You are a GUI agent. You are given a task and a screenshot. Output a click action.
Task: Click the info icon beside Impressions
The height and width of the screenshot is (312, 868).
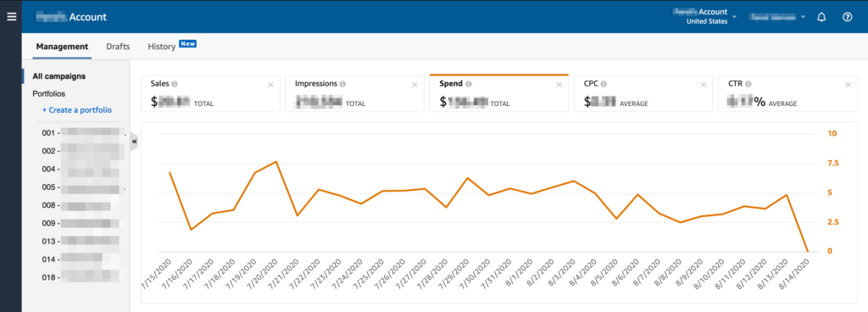pos(342,85)
